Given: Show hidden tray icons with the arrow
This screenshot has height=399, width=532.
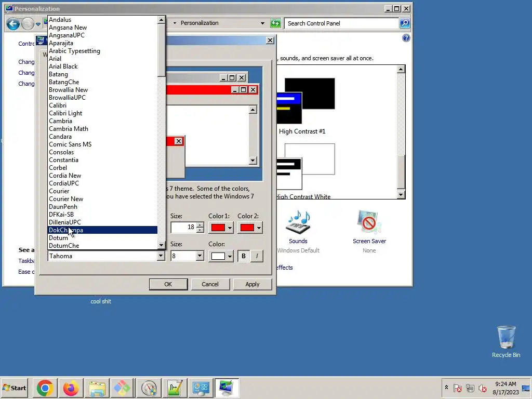Looking at the screenshot, I should click(x=446, y=388).
